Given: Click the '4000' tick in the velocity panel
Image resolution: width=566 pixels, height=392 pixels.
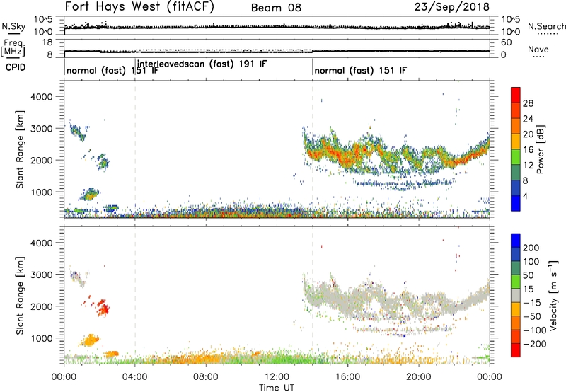Looking at the screenshot, I should (41, 243).
